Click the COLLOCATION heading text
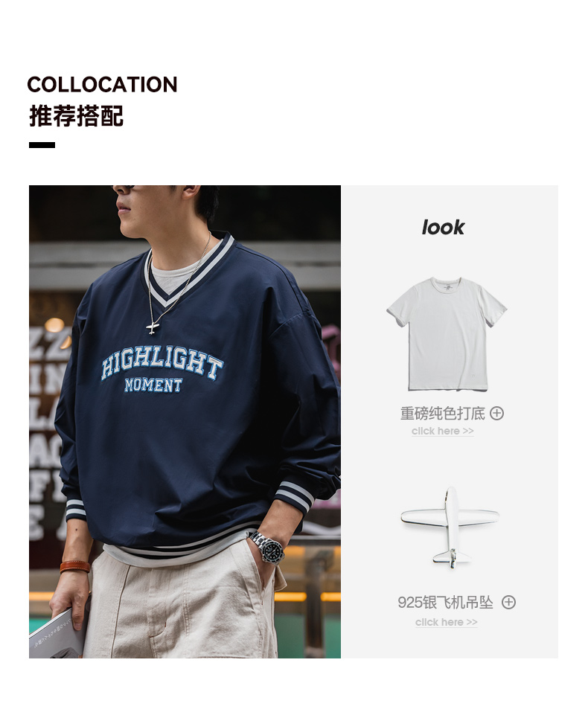This screenshot has width=588, height=712. click(x=102, y=85)
